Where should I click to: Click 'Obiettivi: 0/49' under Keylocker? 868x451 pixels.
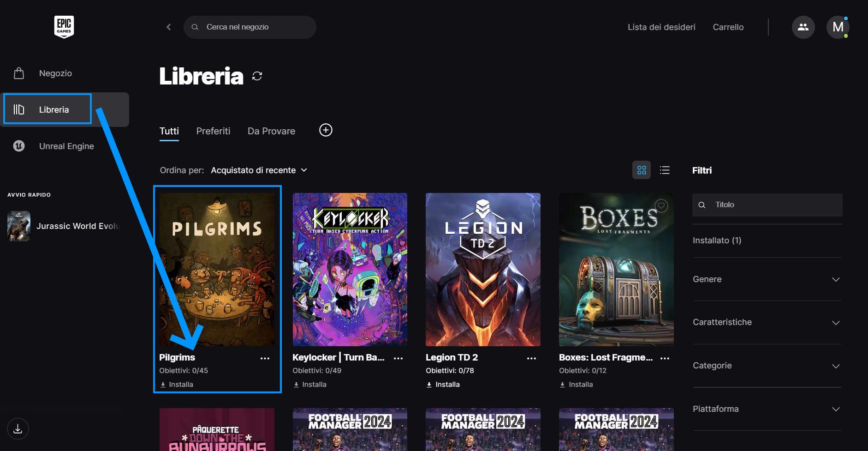(317, 371)
